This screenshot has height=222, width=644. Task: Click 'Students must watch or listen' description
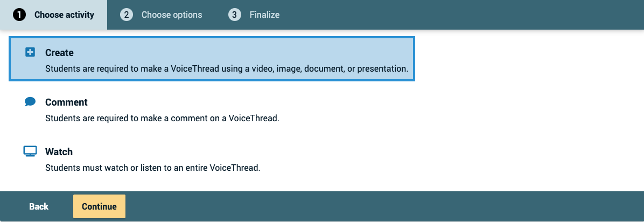point(153,168)
